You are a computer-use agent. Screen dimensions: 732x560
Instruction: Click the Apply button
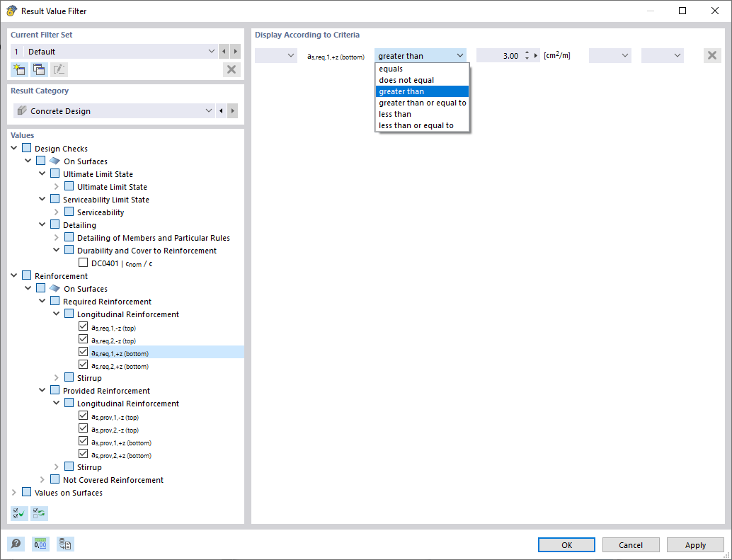(x=695, y=544)
